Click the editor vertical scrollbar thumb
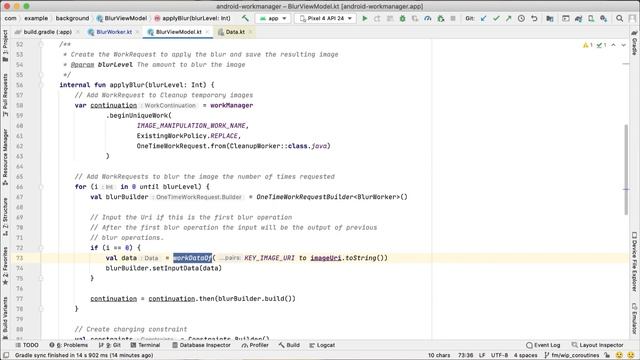The image size is (640, 360). point(626,169)
